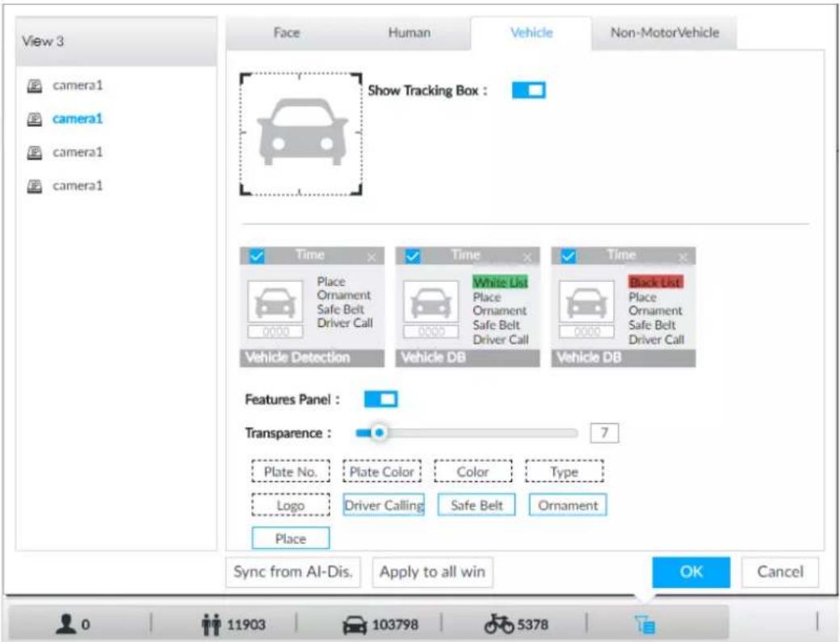840x642 pixels.
Task: Click the vehicle count icon showing 103798
Action: point(355,625)
